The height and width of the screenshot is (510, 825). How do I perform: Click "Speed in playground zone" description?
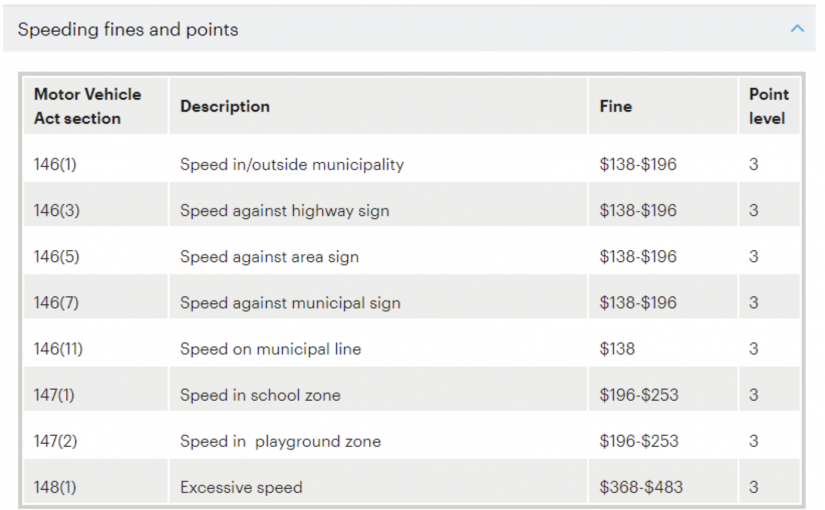(280, 441)
